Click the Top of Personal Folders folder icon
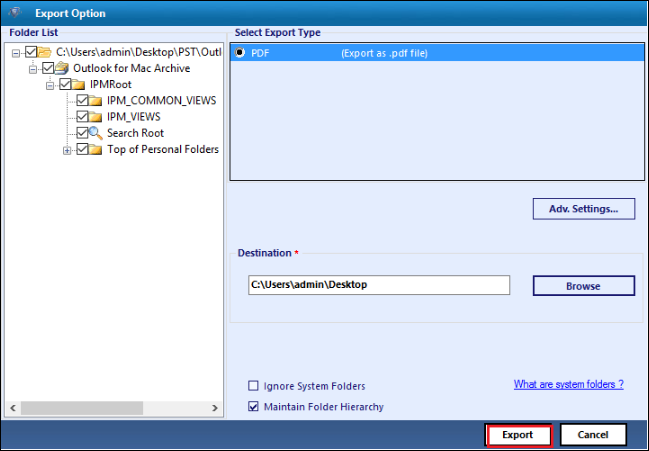Viewport: 649px width, 451px height. [x=95, y=149]
